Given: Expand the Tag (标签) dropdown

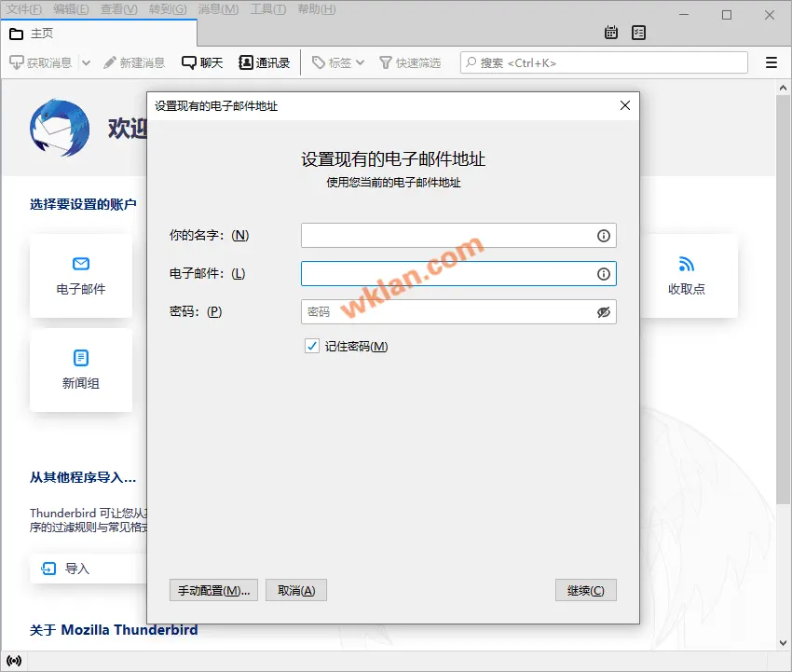Looking at the screenshot, I should click(x=338, y=62).
